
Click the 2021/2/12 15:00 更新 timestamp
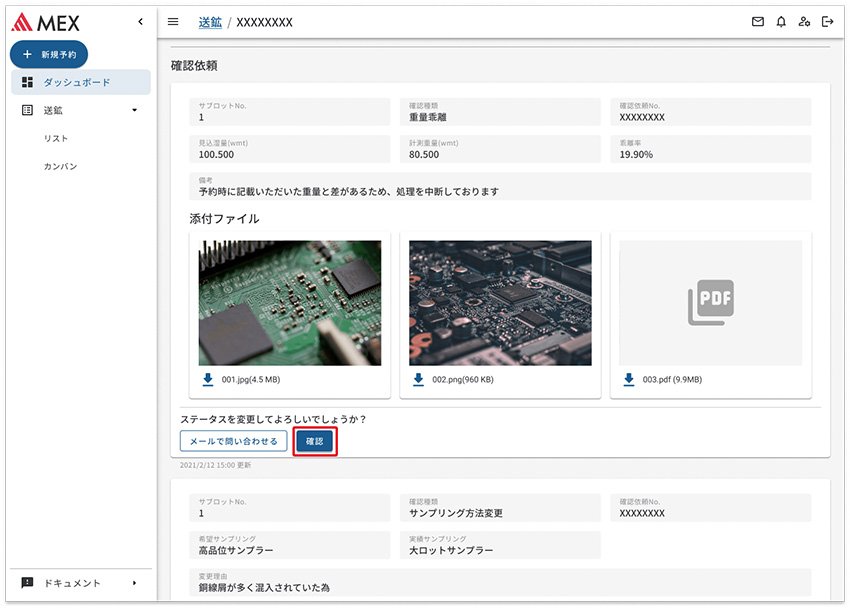tap(215, 465)
